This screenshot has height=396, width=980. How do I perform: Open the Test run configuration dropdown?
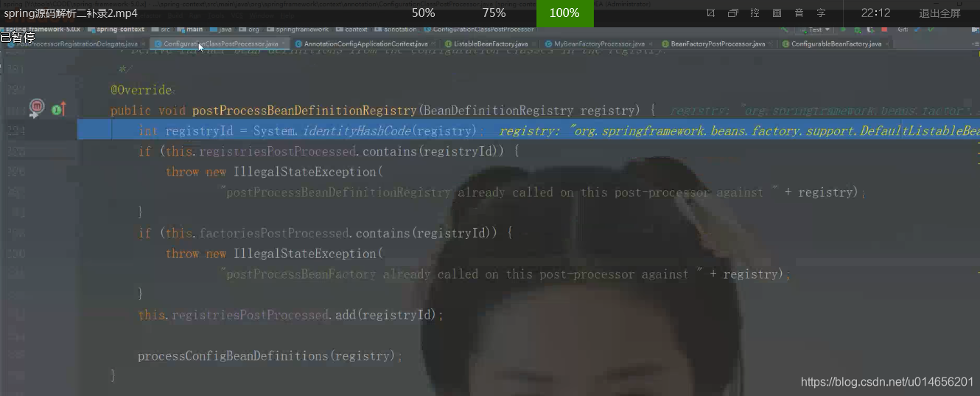(x=813, y=29)
